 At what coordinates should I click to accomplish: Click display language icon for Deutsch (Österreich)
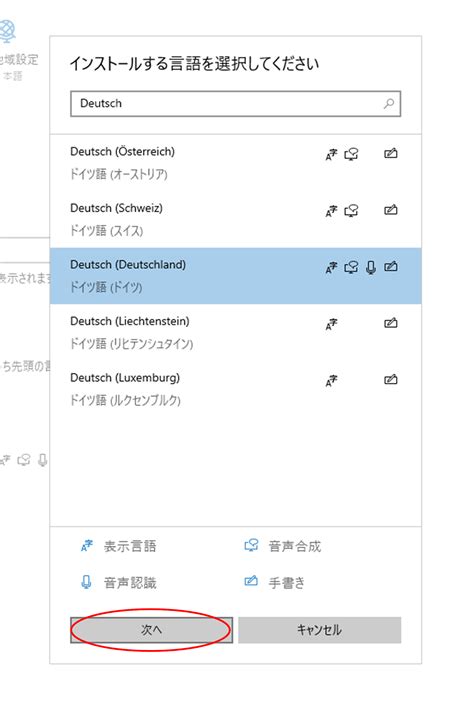[331, 154]
